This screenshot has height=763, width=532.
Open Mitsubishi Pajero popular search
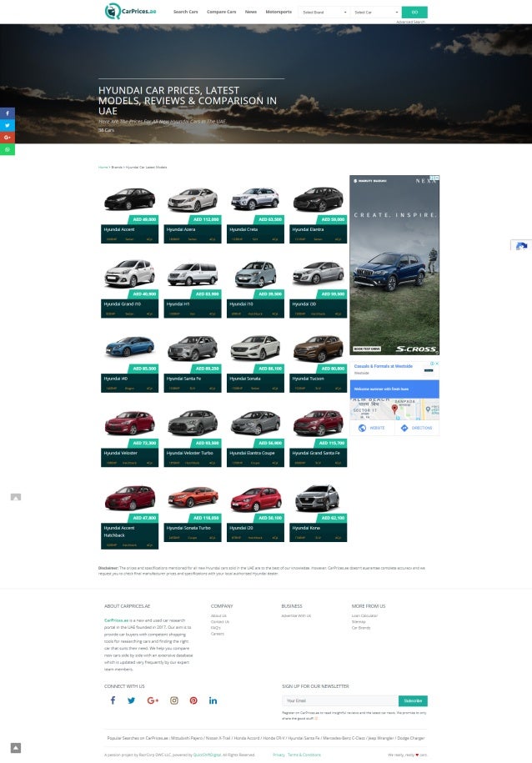click(187, 738)
